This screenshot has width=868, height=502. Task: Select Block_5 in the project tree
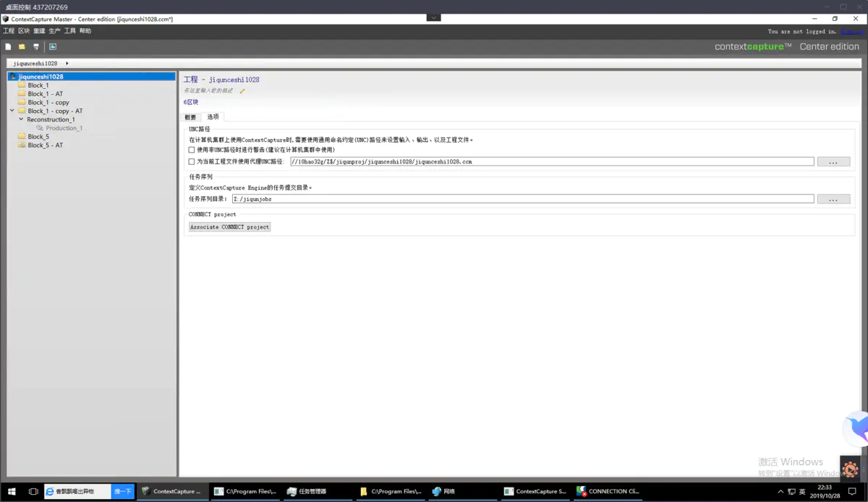pyautogui.click(x=38, y=137)
